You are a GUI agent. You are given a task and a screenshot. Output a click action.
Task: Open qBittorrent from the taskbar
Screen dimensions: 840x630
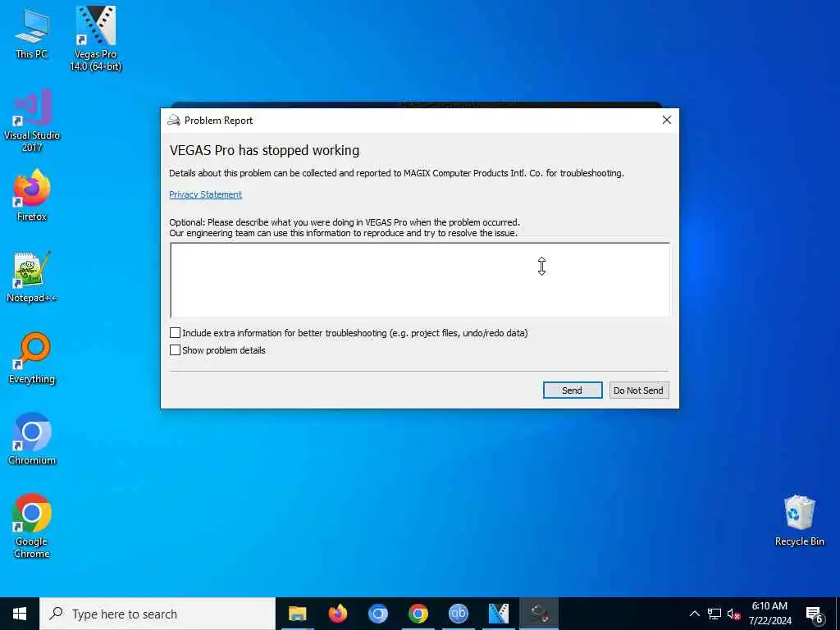click(458, 614)
